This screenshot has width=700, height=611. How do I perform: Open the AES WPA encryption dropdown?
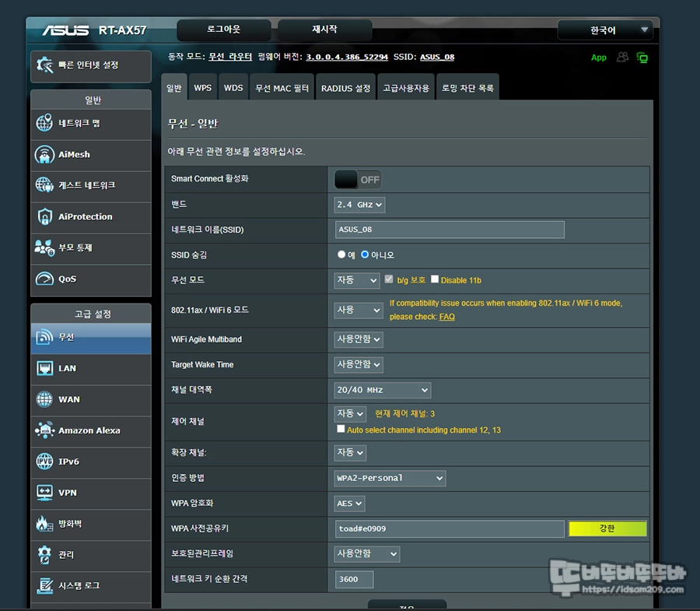pyautogui.click(x=349, y=504)
